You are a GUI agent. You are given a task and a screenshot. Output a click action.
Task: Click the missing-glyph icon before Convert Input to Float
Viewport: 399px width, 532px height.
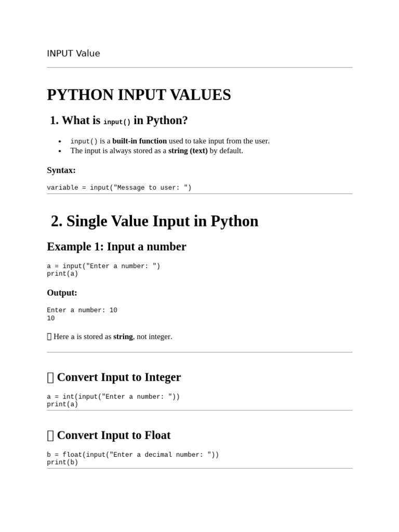pyautogui.click(x=50, y=435)
